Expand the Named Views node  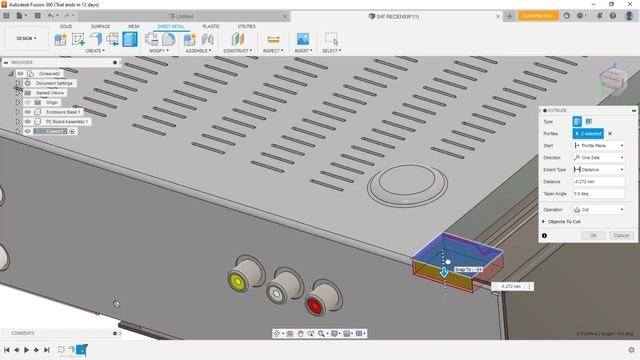coord(18,93)
